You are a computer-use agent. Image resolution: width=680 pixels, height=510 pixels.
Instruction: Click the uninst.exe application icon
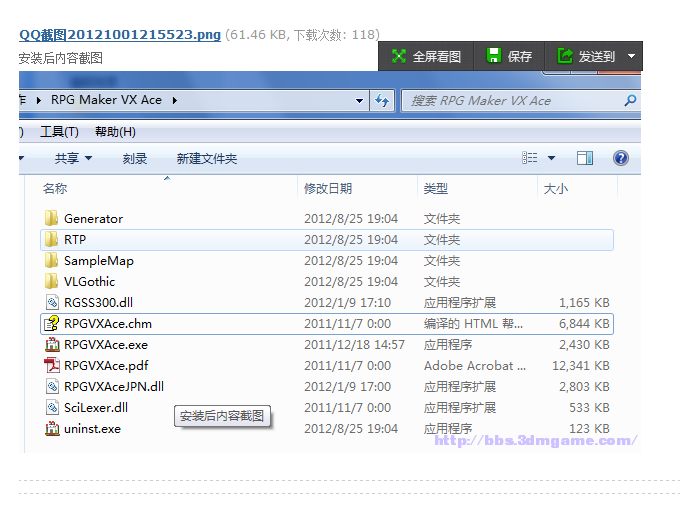[52, 428]
